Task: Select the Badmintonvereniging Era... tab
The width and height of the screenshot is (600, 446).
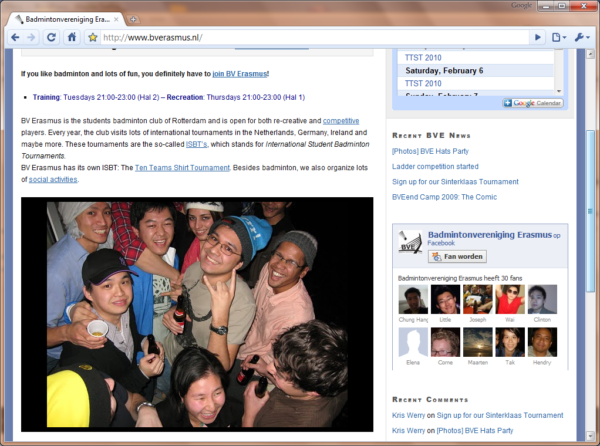Action: coord(65,20)
